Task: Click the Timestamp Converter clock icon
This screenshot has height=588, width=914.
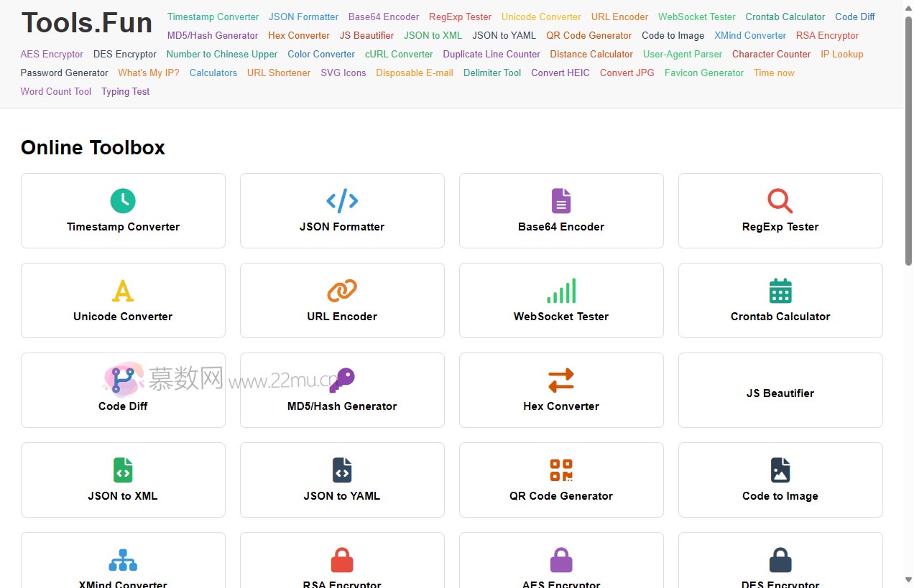Action: click(123, 201)
